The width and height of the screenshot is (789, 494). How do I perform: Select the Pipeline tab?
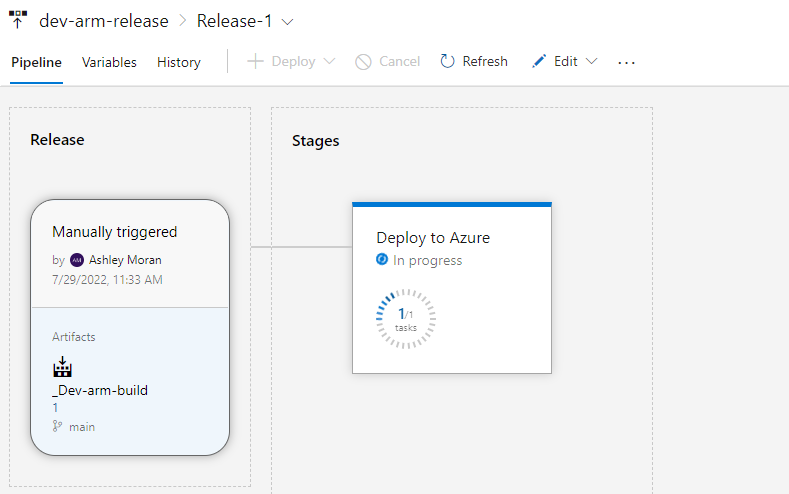pos(36,62)
